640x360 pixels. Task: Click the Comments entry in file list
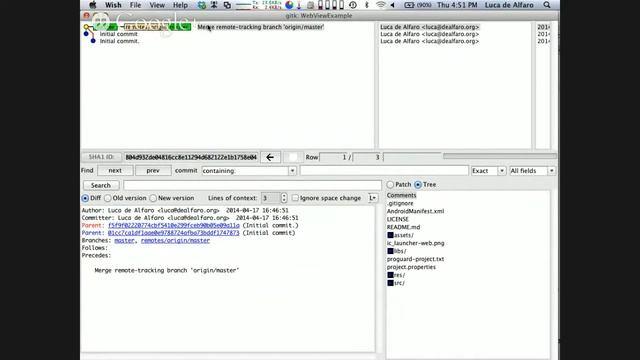(401, 195)
